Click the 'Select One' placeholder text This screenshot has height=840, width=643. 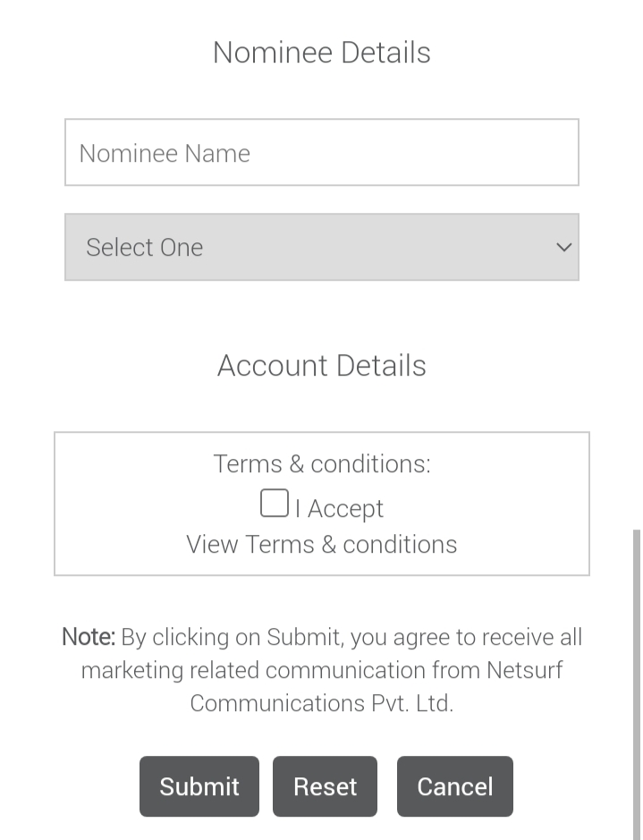(x=144, y=247)
